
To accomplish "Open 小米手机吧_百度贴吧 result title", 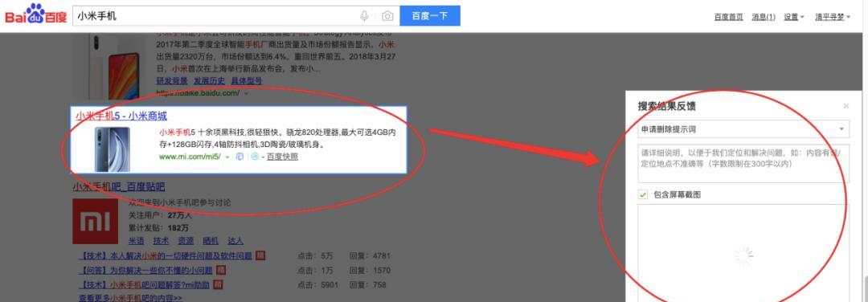I will (118, 186).
